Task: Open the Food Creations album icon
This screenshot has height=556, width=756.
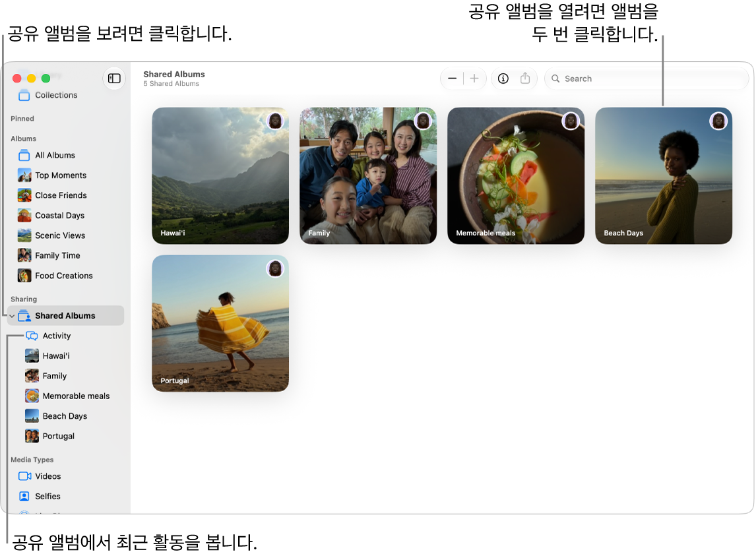Action: 24,275
